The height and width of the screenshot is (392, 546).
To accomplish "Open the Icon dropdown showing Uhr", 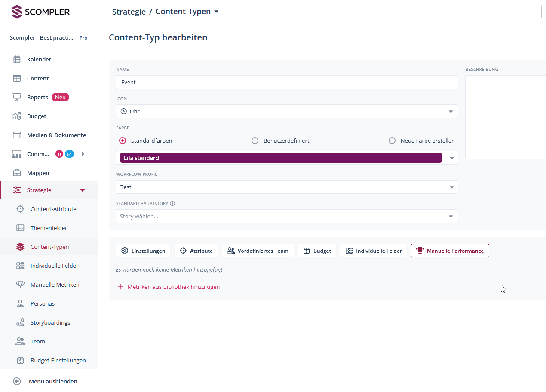I will 287,111.
